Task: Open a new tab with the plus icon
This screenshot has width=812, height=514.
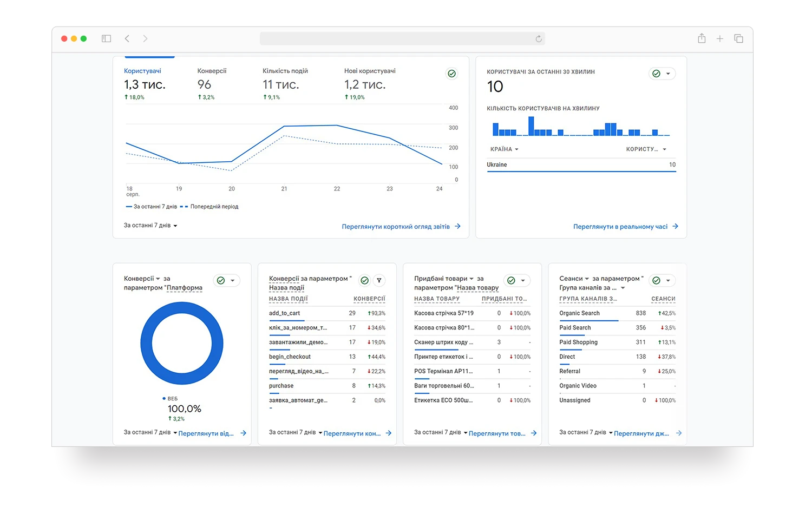Action: (x=719, y=38)
